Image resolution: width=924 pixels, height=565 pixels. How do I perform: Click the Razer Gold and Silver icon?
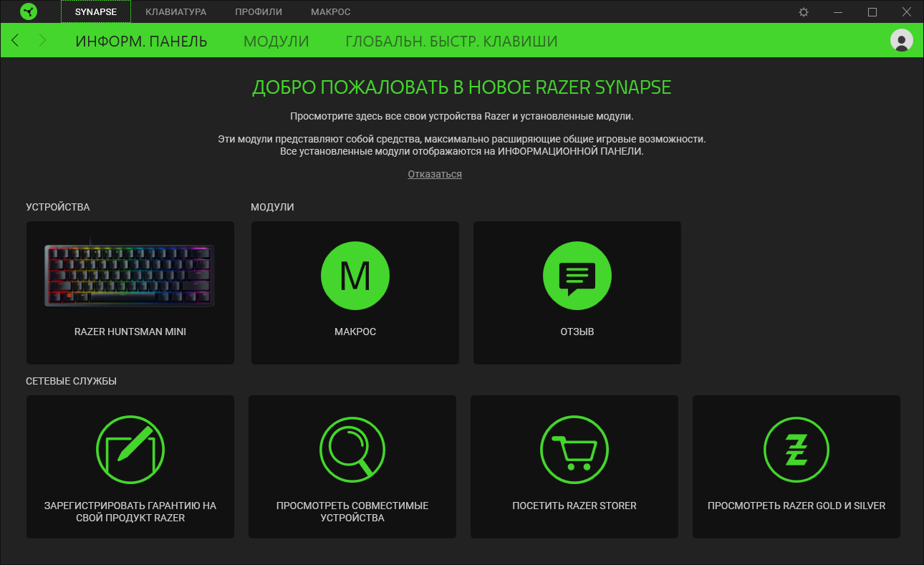(x=797, y=449)
